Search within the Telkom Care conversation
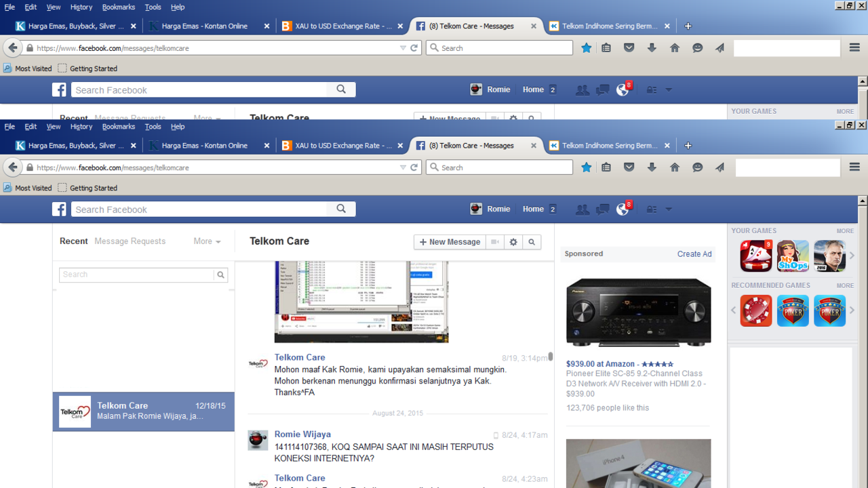The image size is (868, 488). click(532, 242)
